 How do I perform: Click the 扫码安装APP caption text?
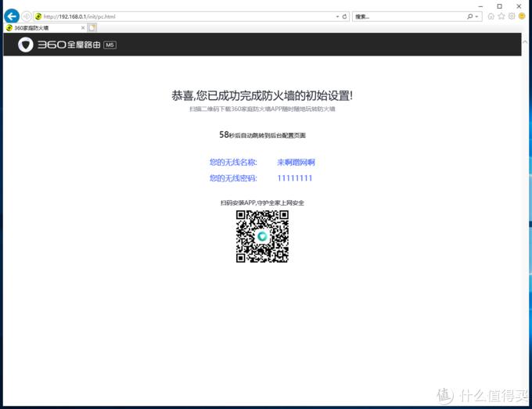[x=262, y=203]
